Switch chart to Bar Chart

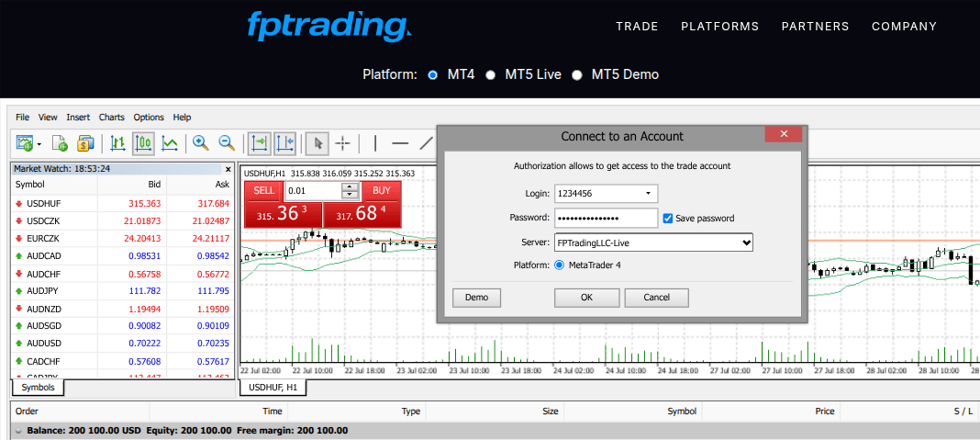point(117,143)
